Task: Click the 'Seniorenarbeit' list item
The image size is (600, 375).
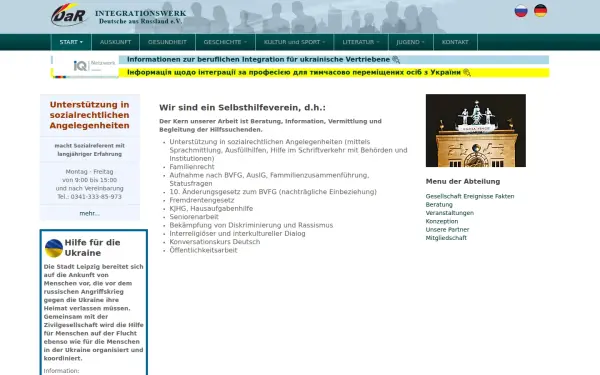Action: pyautogui.click(x=194, y=217)
